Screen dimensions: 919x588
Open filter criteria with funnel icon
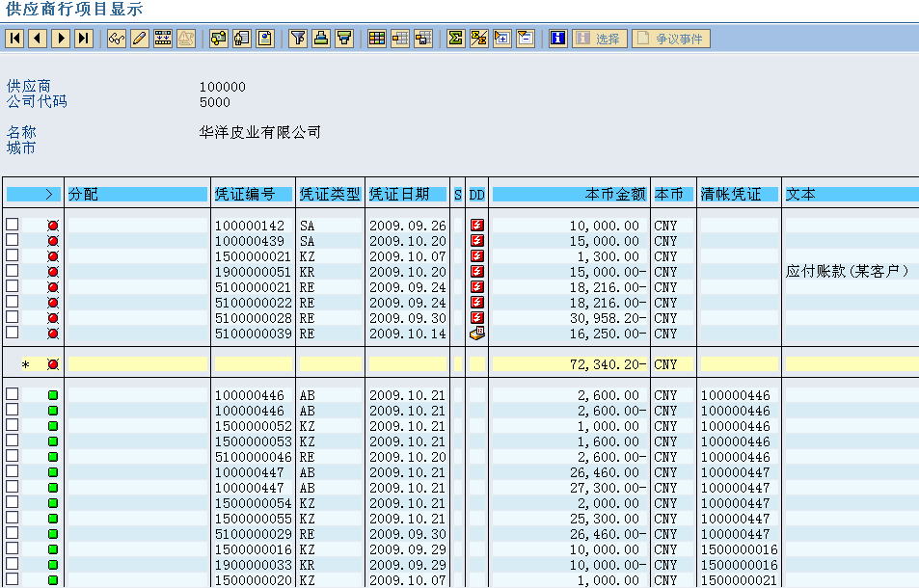[x=297, y=39]
